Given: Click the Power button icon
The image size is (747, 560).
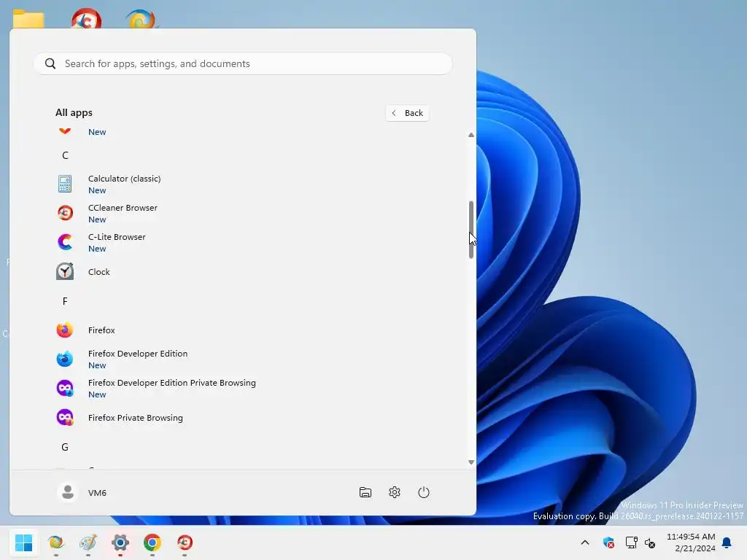Looking at the screenshot, I should 424,492.
